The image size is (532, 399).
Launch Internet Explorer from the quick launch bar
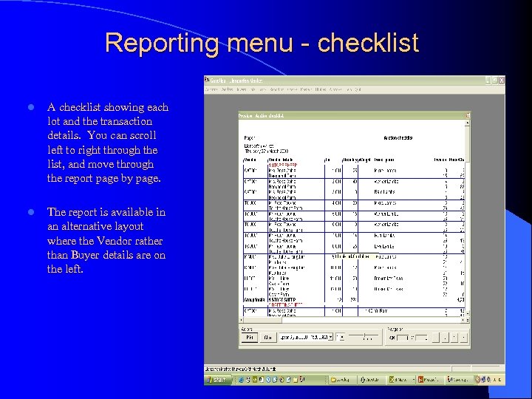point(241,380)
